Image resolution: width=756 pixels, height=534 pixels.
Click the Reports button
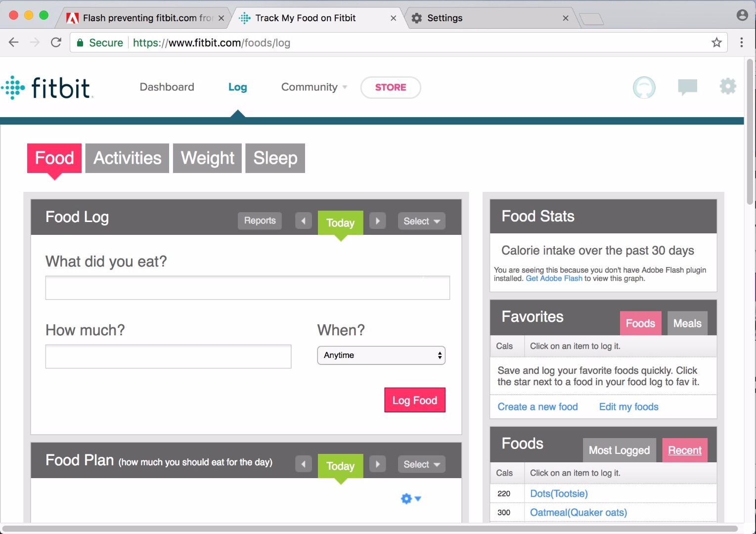[260, 221]
